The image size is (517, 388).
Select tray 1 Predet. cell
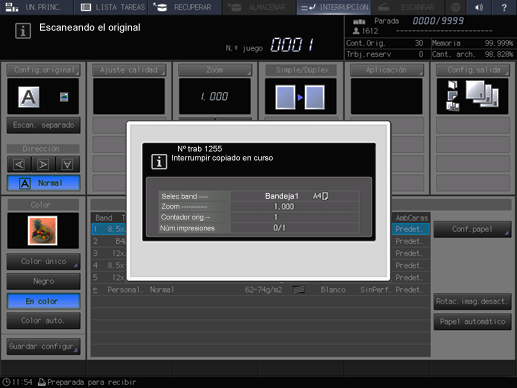click(x=409, y=229)
